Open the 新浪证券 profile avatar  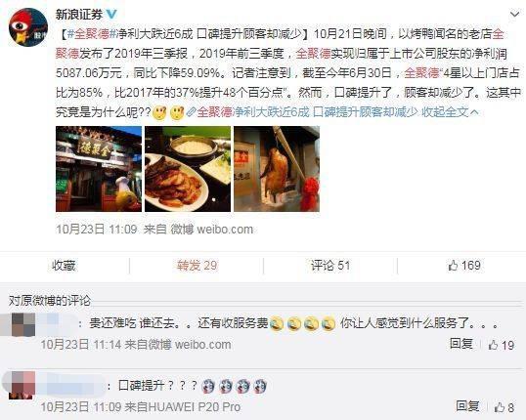pyautogui.click(x=27, y=27)
